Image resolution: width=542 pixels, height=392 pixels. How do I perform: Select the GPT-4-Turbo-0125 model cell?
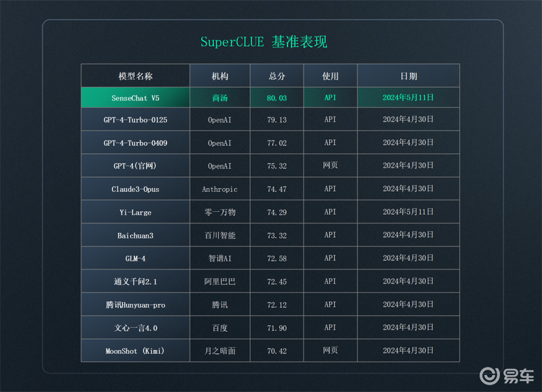tap(135, 120)
